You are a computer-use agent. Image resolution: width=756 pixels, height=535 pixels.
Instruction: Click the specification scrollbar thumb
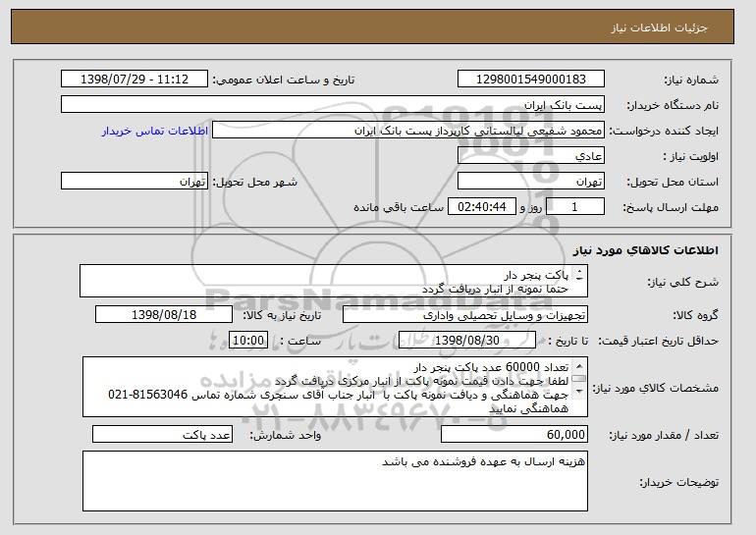[x=579, y=379]
